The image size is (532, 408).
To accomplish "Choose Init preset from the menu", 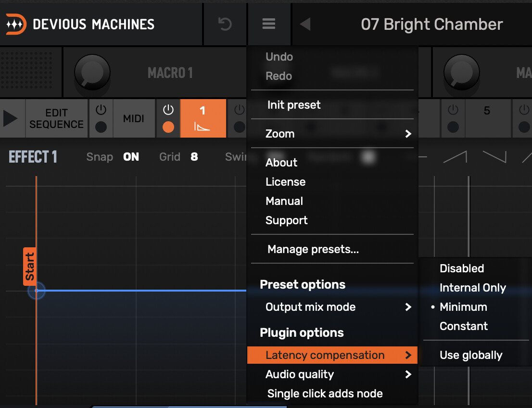I will pyautogui.click(x=294, y=105).
